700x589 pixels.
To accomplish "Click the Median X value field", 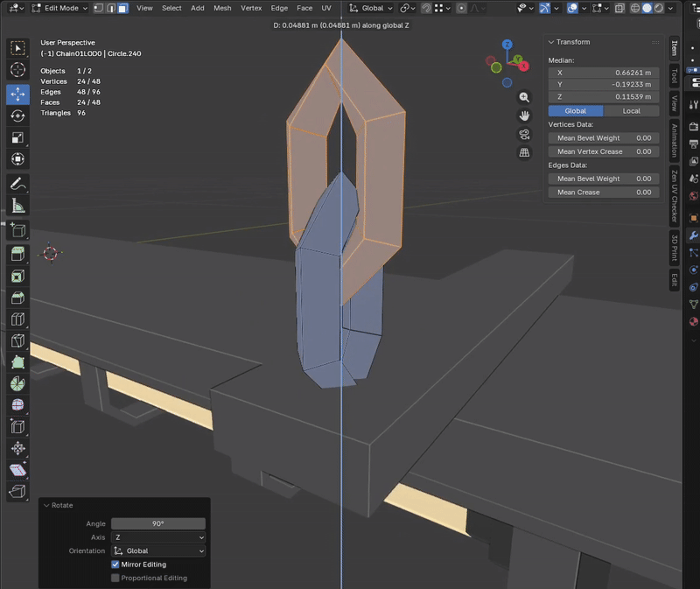I will coord(604,72).
